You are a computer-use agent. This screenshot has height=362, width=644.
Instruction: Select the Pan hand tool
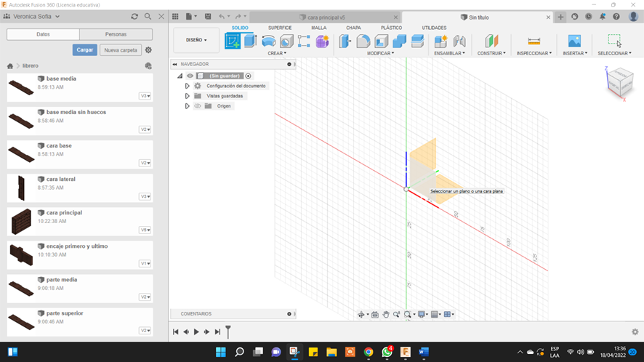click(386, 314)
